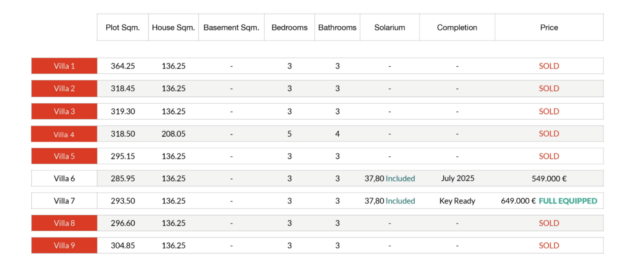The height and width of the screenshot is (276, 644).
Task: Click the Plot Sqm. column header
Action: click(123, 27)
